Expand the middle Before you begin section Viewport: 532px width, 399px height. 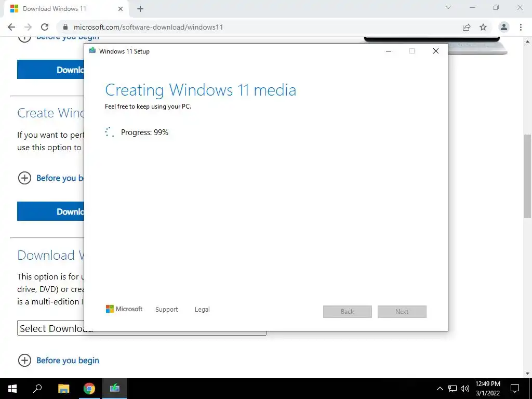(51, 178)
